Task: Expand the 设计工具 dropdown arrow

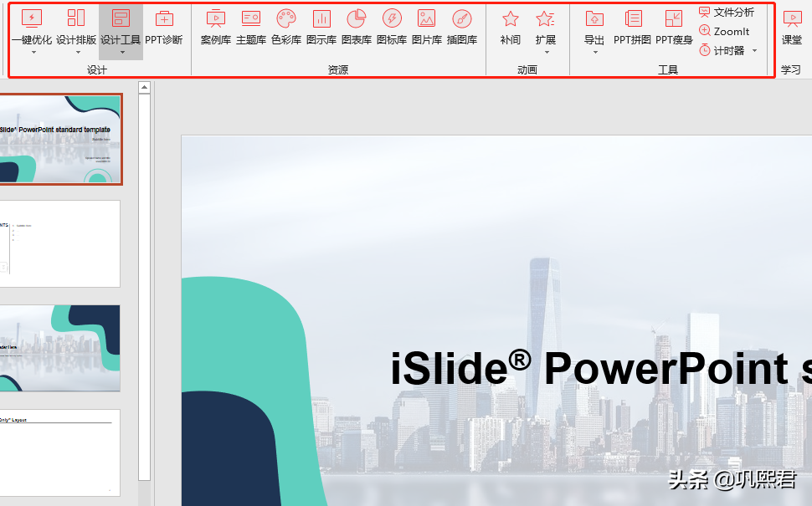Action: point(122,52)
